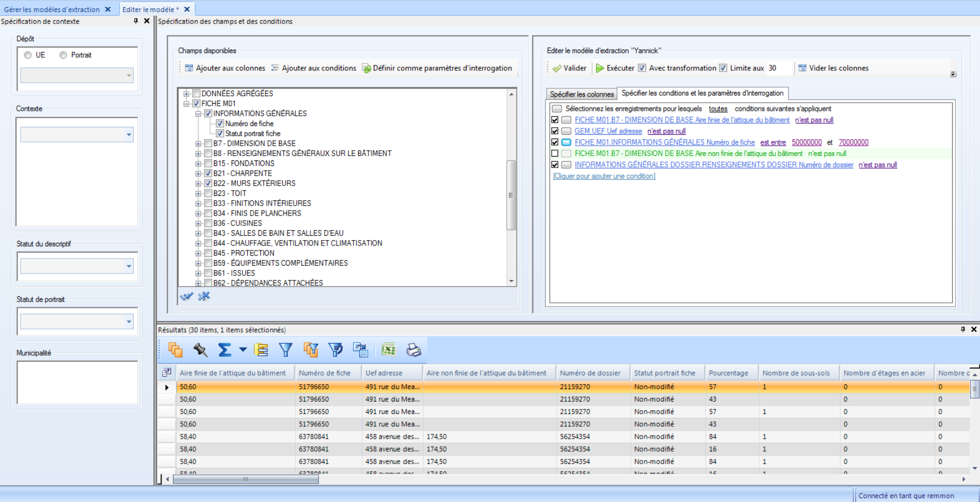Image resolution: width=980 pixels, height=502 pixels.
Task: Expand the DONNÉES AGRÉGÉES tree node
Action: click(187, 94)
